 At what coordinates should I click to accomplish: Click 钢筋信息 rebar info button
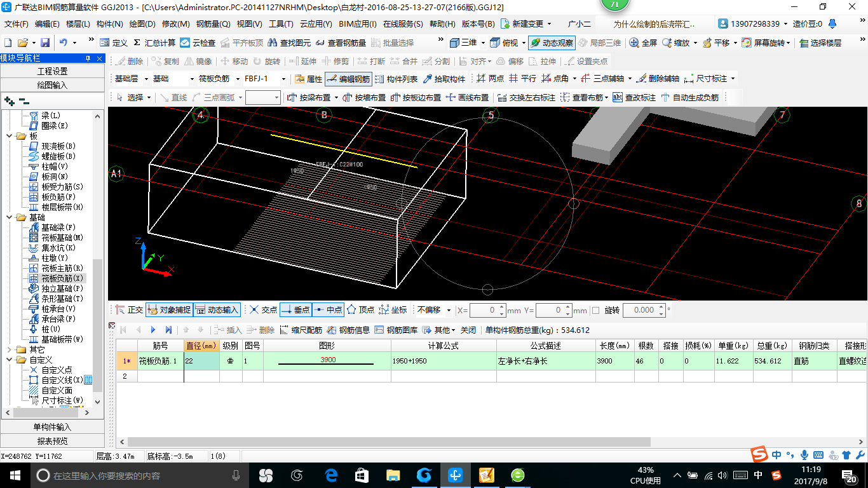tap(348, 330)
